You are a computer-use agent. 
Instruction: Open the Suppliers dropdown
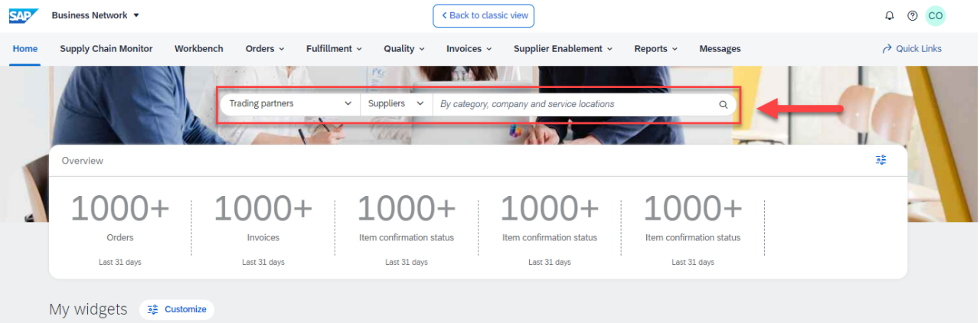[395, 104]
